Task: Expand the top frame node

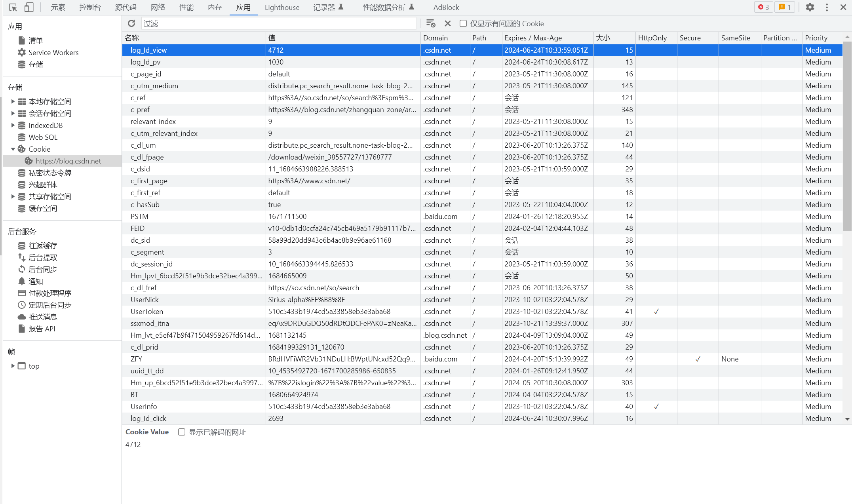Action: click(13, 366)
